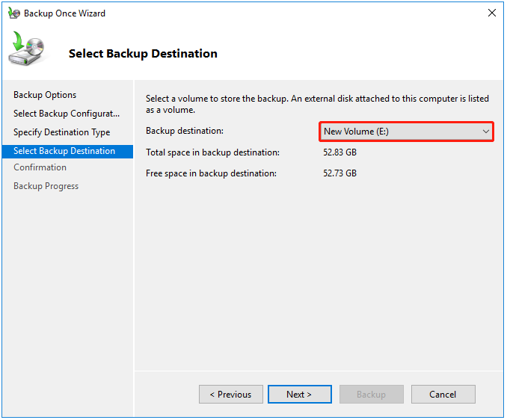Click the Backup Once Wizard title text
507x420 pixels.
coord(64,13)
